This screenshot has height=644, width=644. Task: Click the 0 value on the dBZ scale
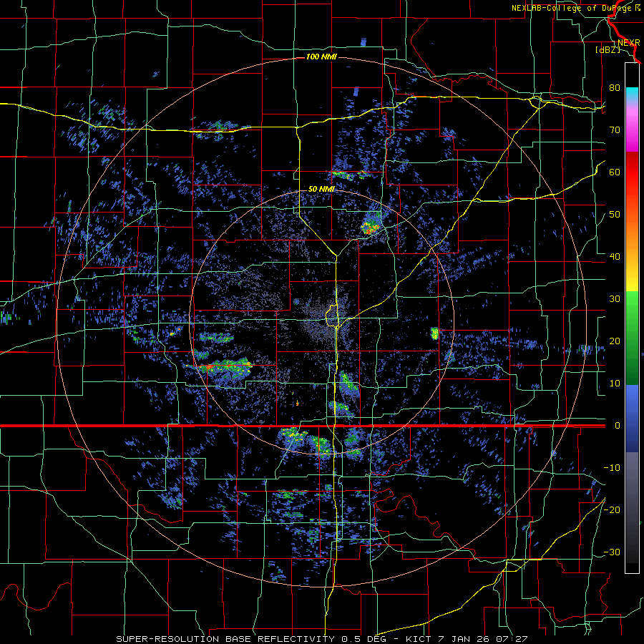click(617, 426)
